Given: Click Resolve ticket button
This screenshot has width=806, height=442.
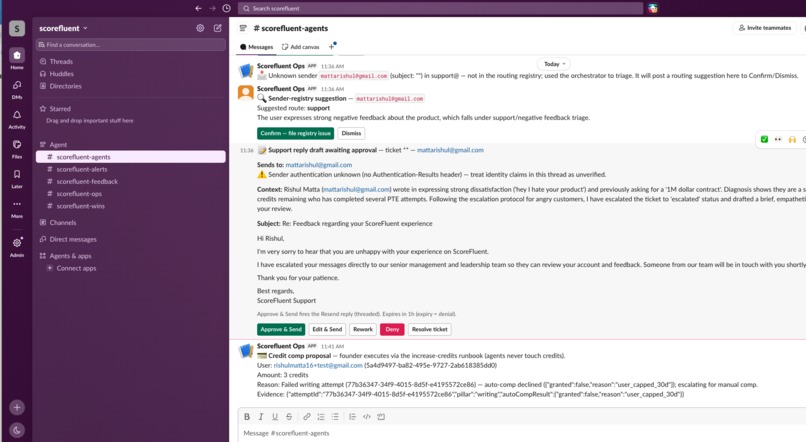Looking at the screenshot, I should (x=430, y=329).
